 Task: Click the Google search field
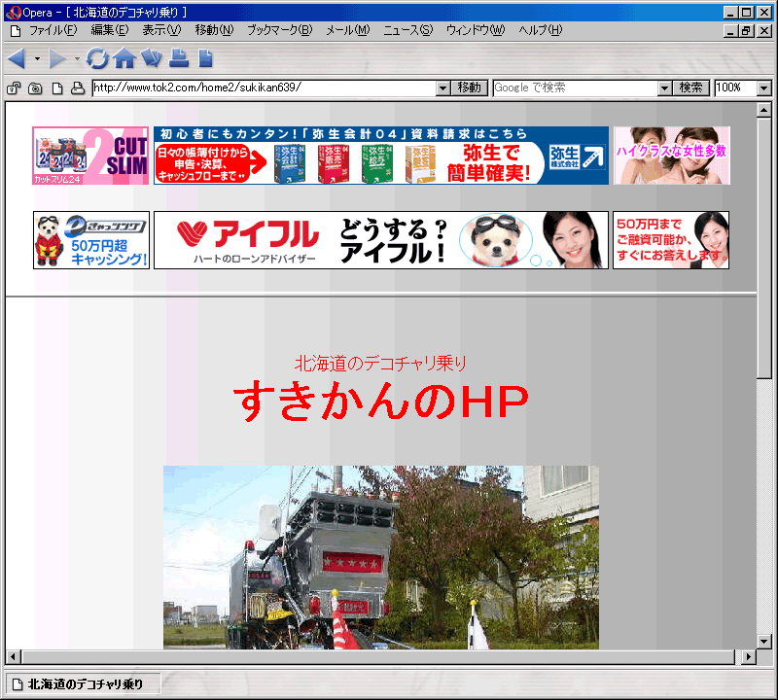pyautogui.click(x=576, y=88)
